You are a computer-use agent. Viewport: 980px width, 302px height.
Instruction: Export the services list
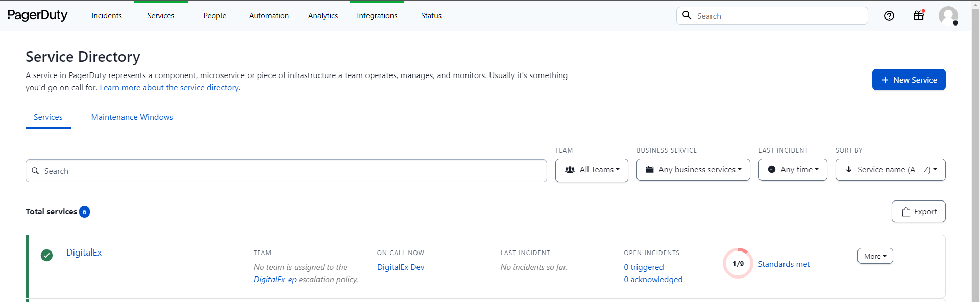point(918,212)
